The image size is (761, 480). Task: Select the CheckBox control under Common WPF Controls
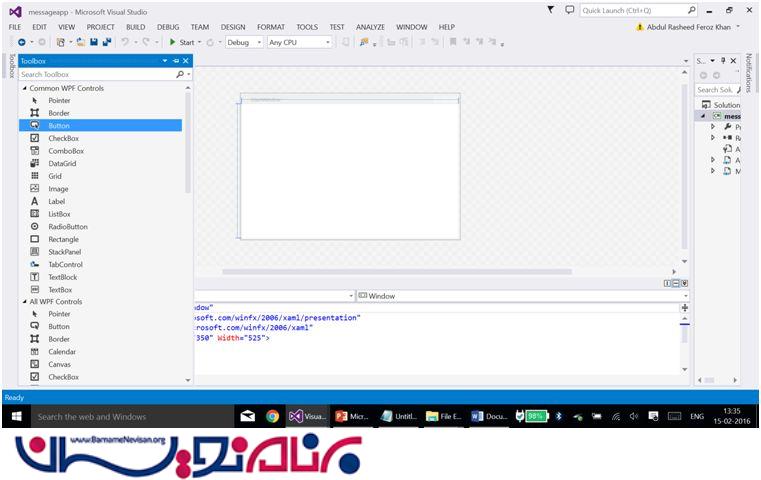click(63, 138)
